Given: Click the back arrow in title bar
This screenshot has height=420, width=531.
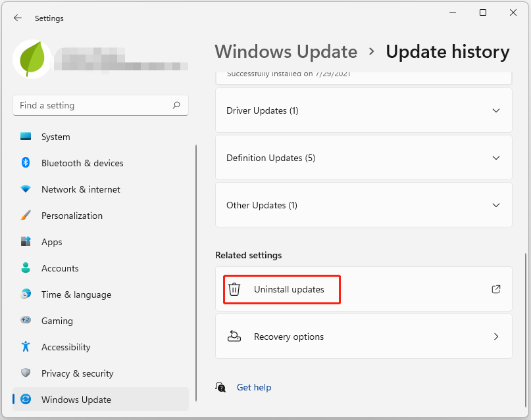Looking at the screenshot, I should [18, 18].
